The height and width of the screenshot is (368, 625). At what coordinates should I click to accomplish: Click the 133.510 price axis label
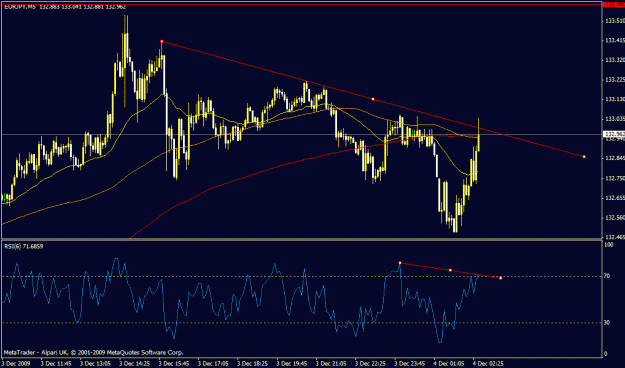pyautogui.click(x=614, y=21)
